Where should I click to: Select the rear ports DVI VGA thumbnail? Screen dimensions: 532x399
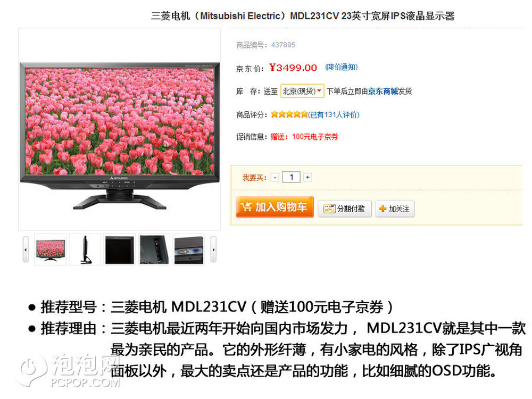(189, 250)
